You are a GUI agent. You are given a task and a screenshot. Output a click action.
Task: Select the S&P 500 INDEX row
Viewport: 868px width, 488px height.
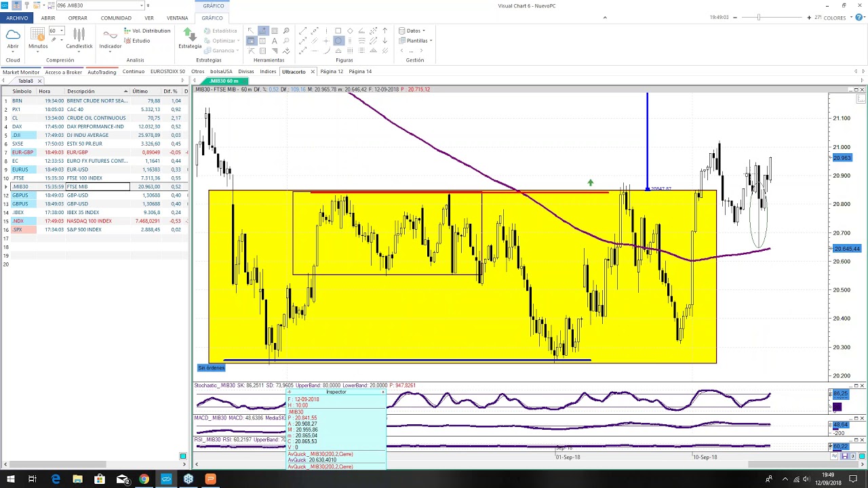95,229
